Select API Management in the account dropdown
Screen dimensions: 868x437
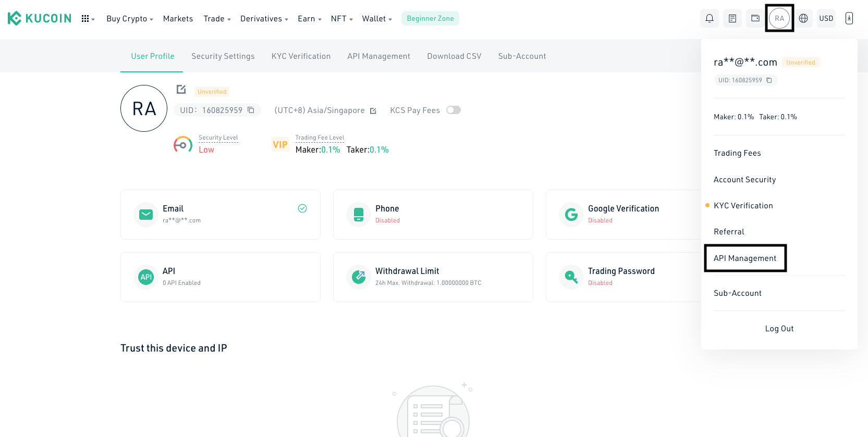click(x=744, y=258)
